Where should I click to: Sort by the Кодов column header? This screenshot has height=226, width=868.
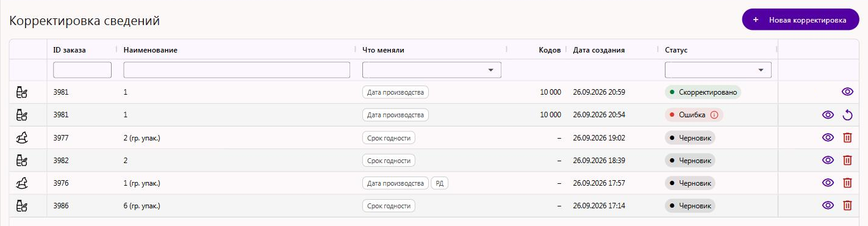550,50
